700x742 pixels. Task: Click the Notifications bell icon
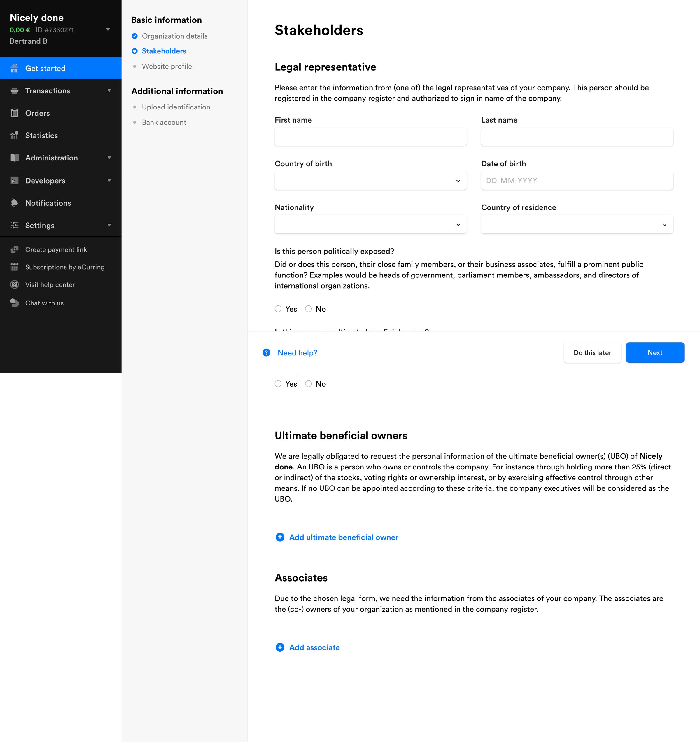pos(15,203)
